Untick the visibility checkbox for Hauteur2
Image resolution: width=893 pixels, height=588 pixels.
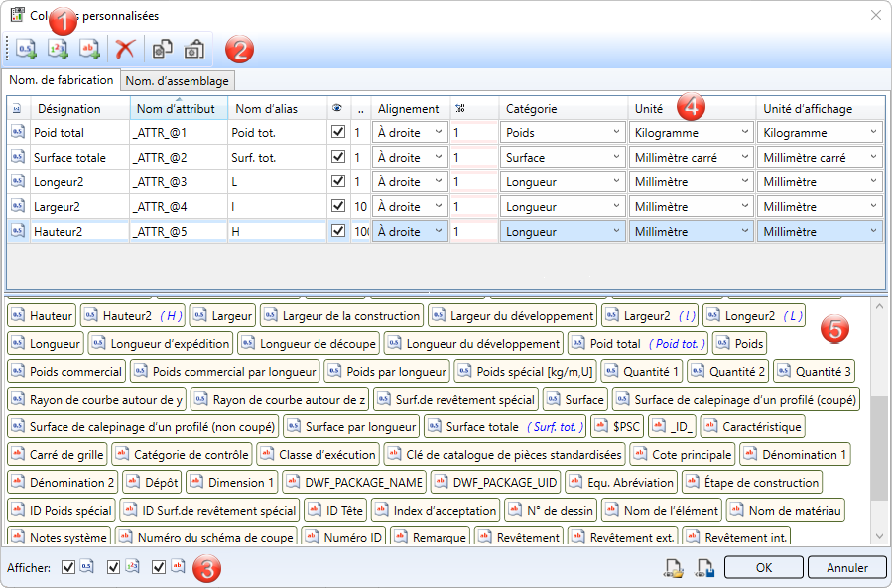[338, 230]
